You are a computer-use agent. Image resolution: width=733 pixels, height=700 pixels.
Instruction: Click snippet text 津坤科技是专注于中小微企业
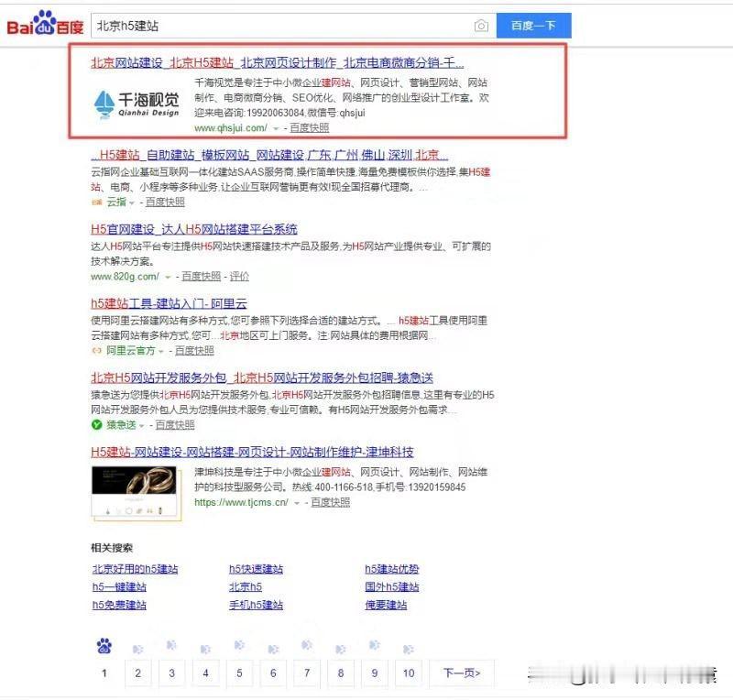(x=258, y=472)
